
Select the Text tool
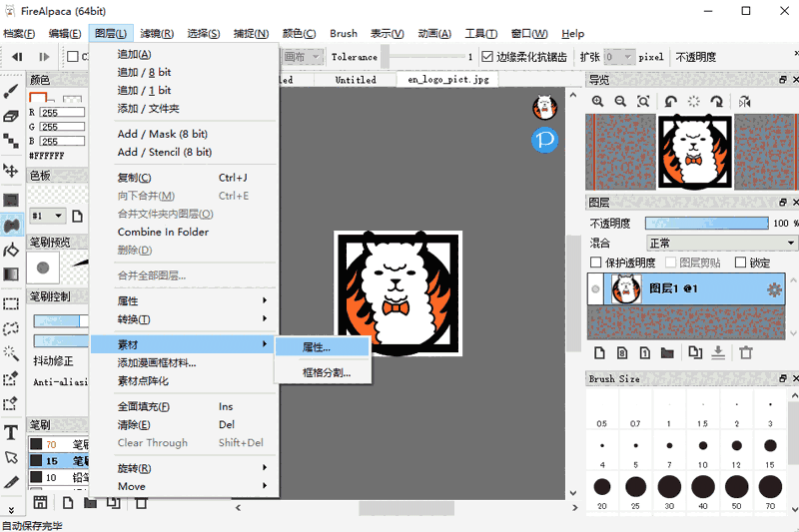11,433
